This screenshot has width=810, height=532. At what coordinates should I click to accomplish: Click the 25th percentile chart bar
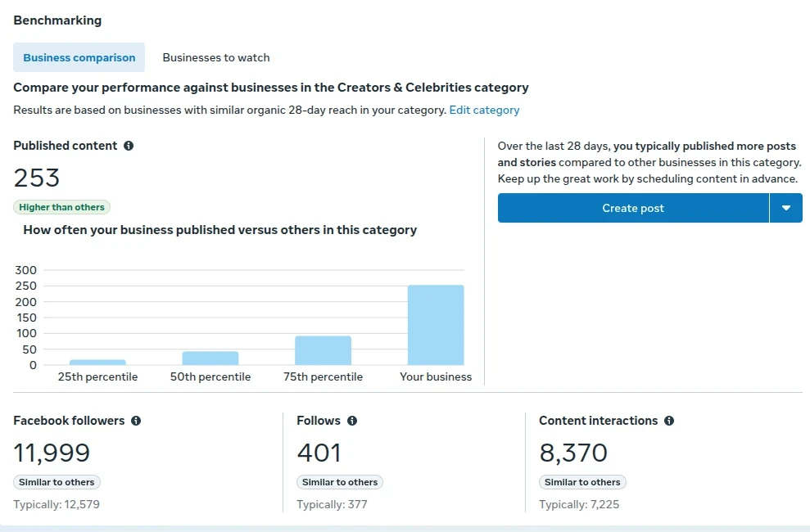pyautogui.click(x=97, y=362)
